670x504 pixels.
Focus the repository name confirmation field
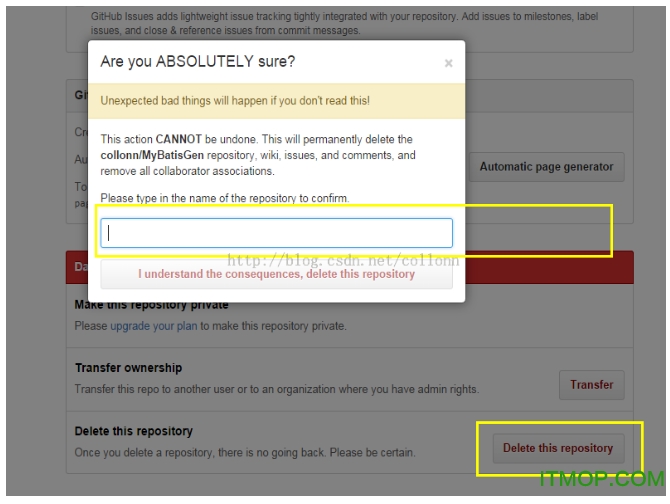pyautogui.click(x=276, y=233)
